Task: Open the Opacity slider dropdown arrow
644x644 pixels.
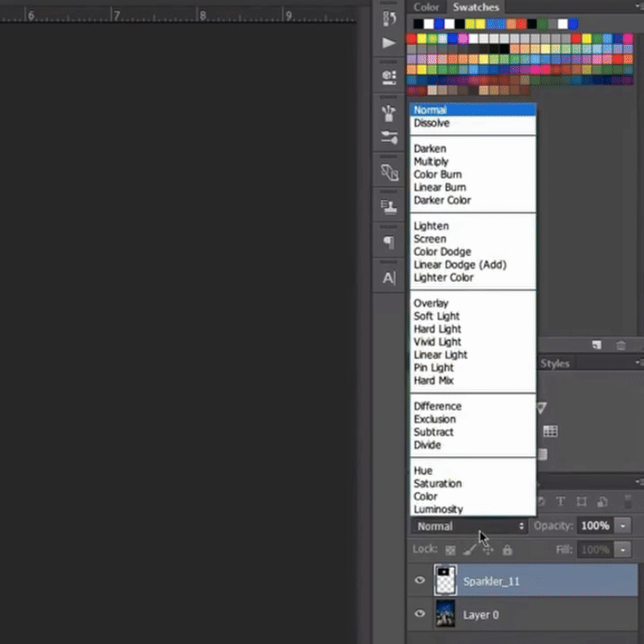Action: (x=624, y=526)
